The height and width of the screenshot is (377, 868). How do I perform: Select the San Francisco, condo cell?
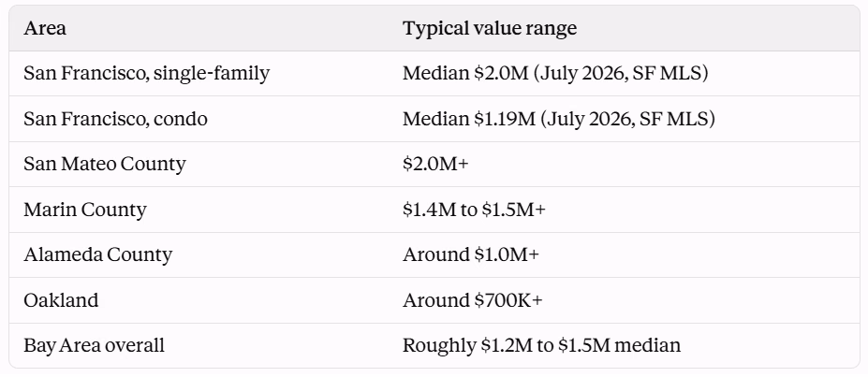pyautogui.click(x=116, y=119)
